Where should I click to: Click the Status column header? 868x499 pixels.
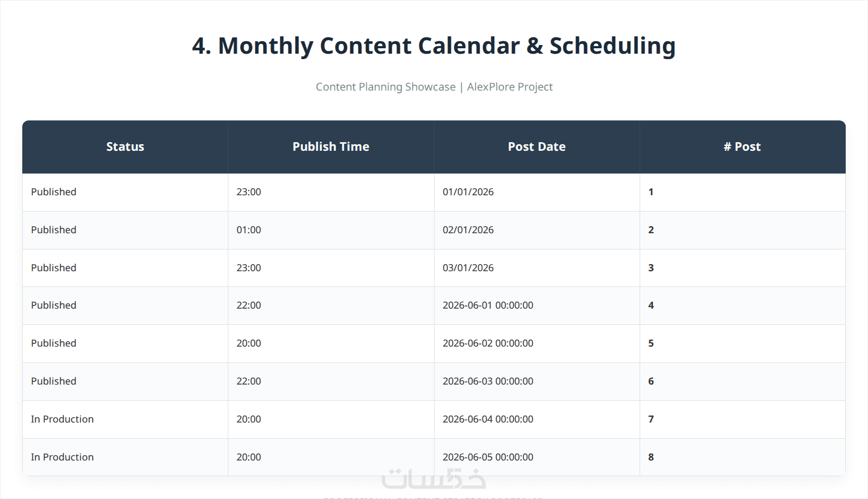pos(125,147)
